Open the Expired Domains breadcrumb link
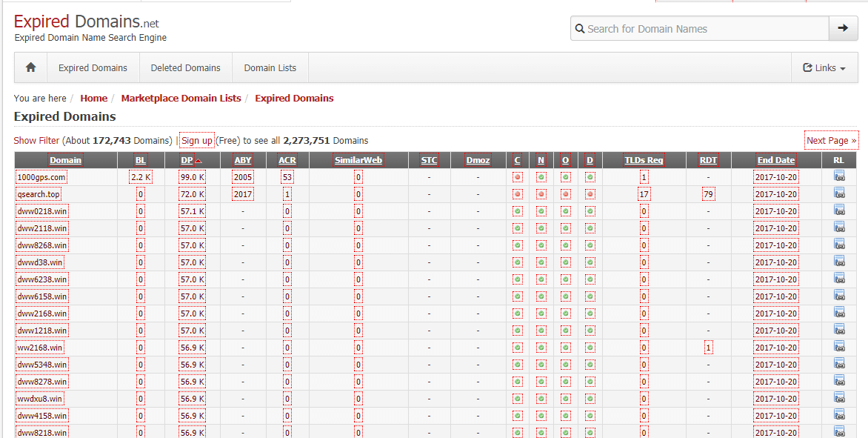Screen dimensions: 868x438 294,98
